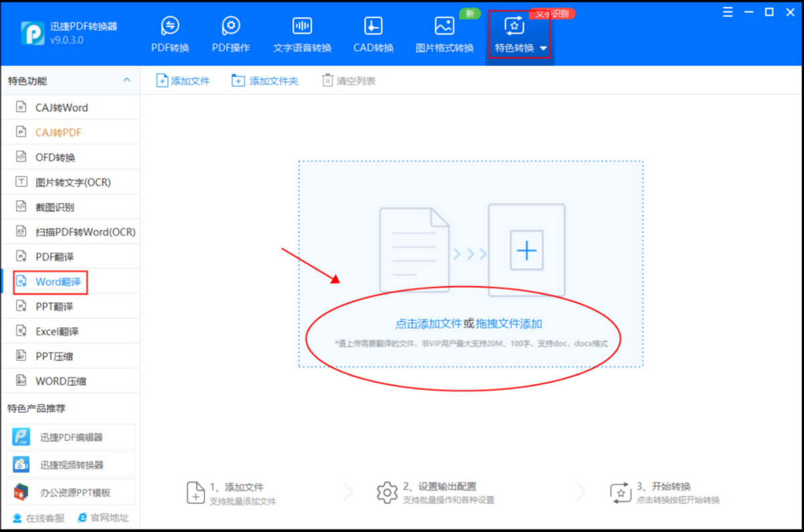The width and height of the screenshot is (804, 532).
Task: Open the hamburger menu in title bar
Action: point(728,12)
